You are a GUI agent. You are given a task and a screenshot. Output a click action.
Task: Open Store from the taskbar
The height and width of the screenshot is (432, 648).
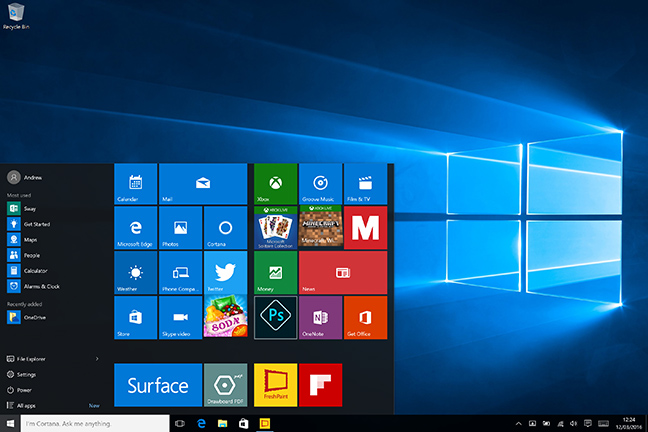coord(243,423)
